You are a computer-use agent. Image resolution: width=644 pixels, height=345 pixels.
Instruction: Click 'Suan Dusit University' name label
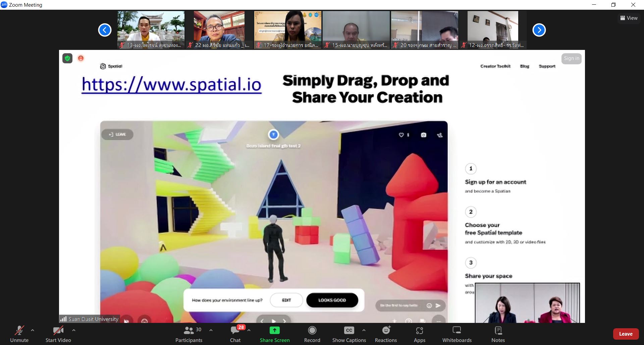93,319
